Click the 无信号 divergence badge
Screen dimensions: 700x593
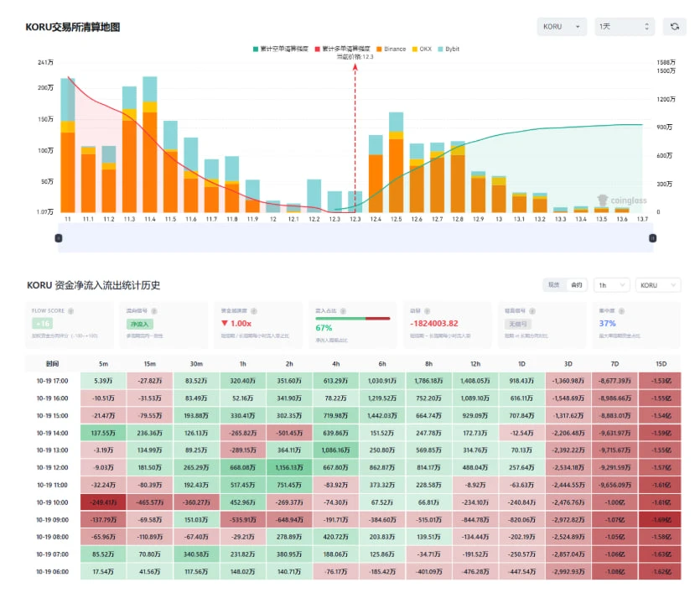point(518,325)
